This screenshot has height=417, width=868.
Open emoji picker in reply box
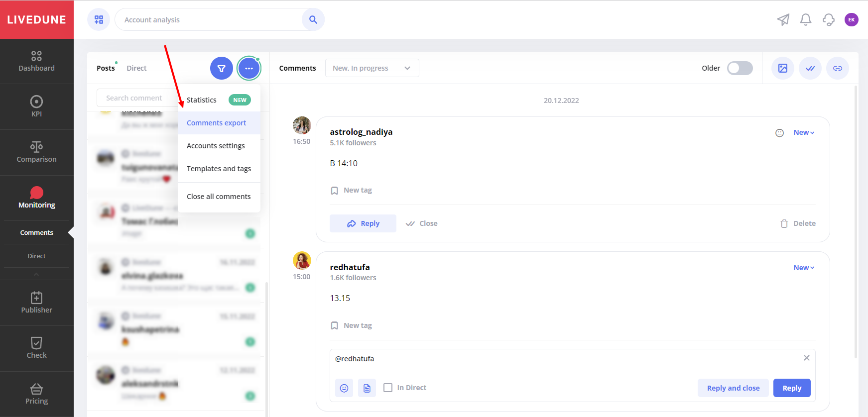click(344, 388)
